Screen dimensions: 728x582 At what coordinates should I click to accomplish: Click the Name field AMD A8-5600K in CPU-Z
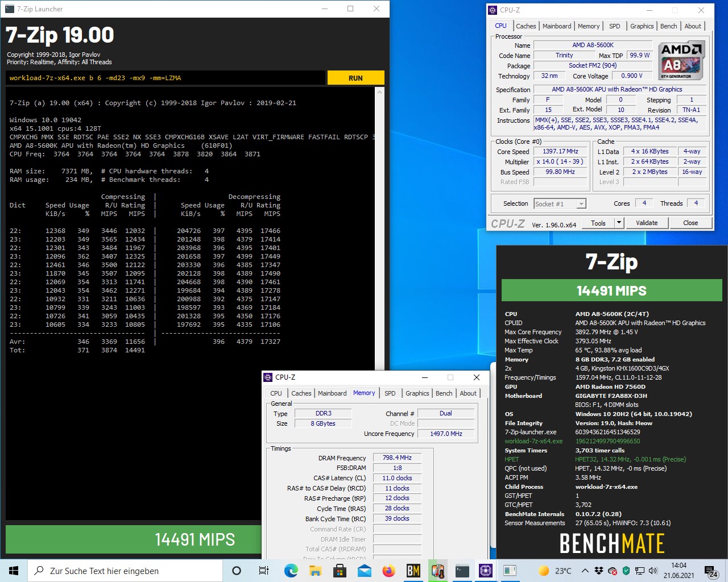click(x=593, y=45)
